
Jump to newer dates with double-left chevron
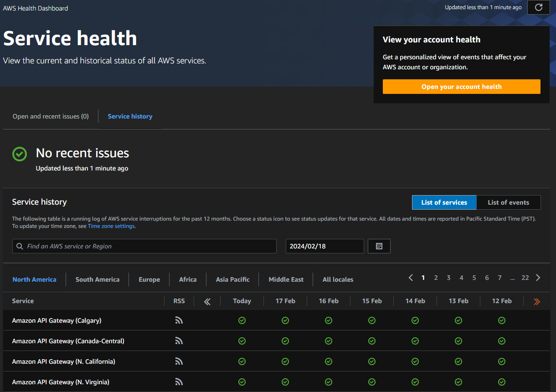click(207, 301)
